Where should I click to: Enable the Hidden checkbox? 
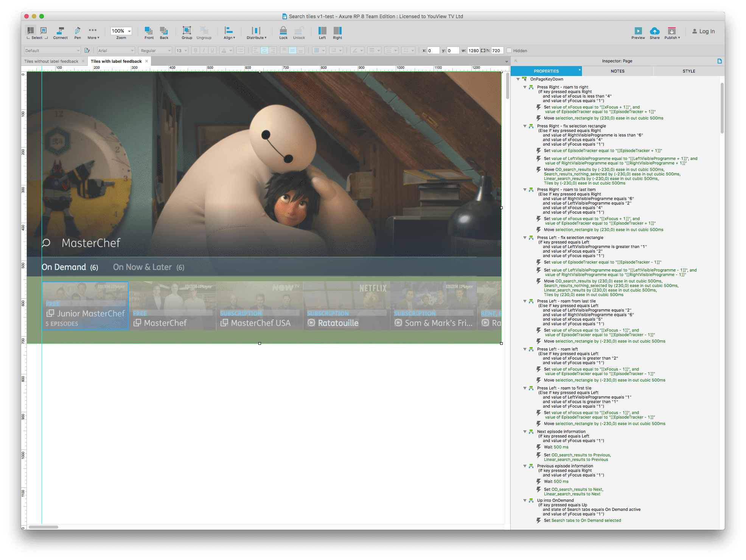pyautogui.click(x=509, y=50)
